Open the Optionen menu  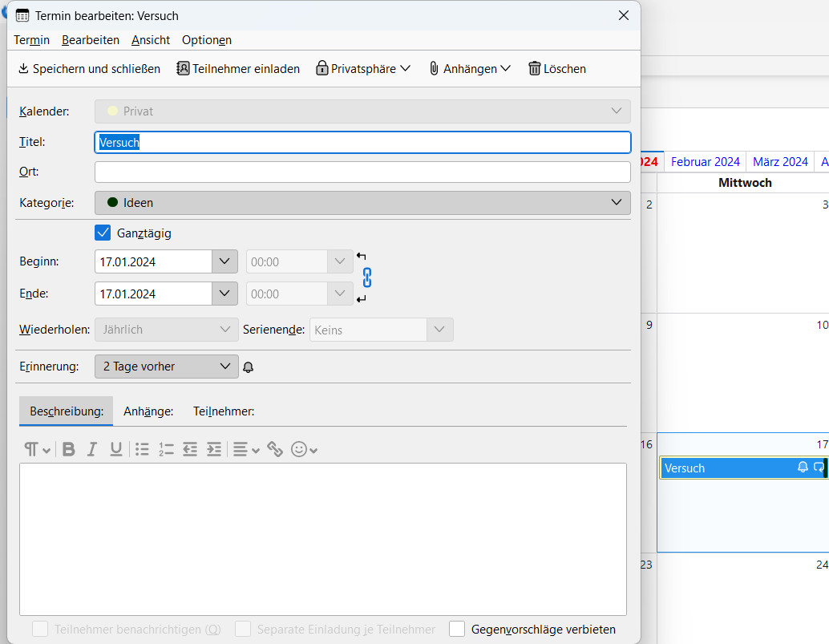[206, 40]
